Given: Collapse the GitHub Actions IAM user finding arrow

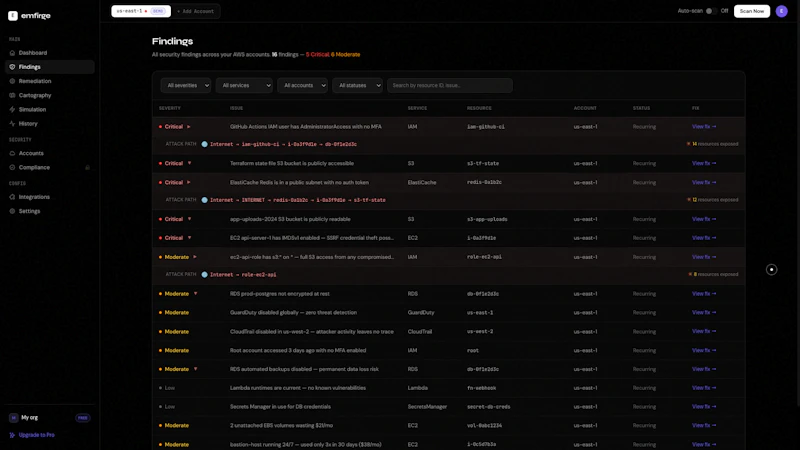Looking at the screenshot, I should coord(189,127).
